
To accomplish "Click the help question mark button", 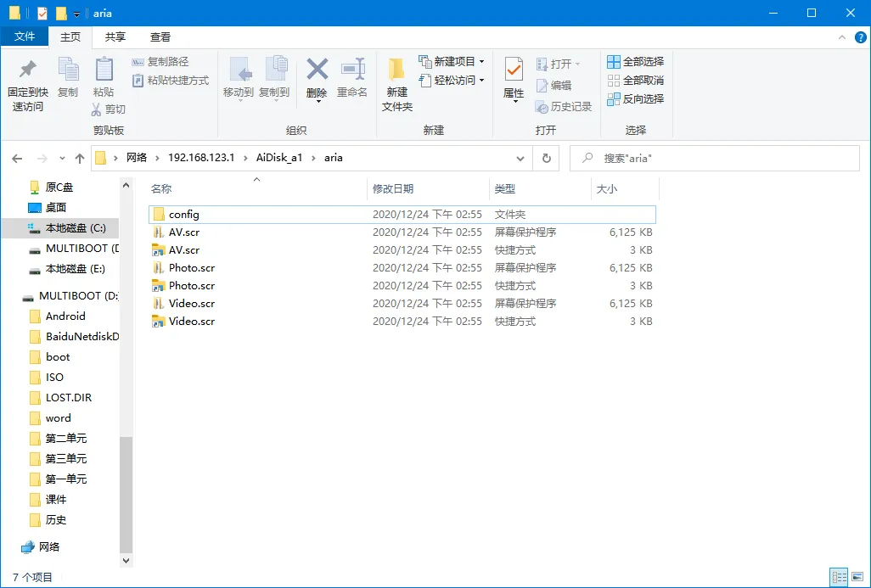I will 861,37.
